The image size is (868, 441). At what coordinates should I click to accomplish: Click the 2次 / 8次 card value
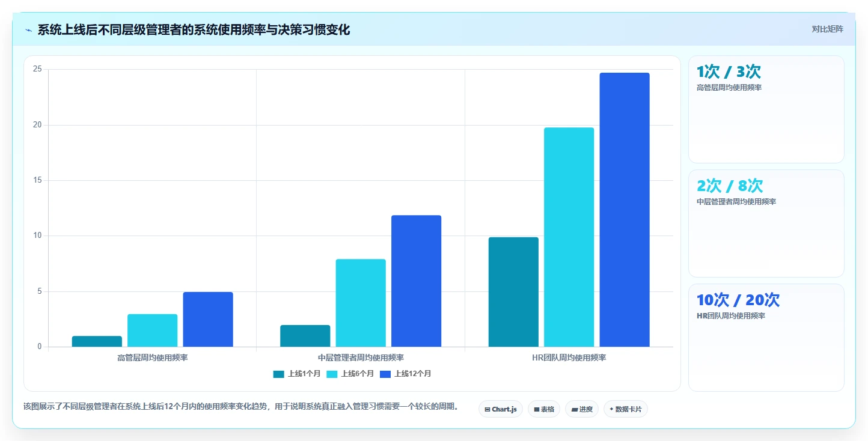[730, 186]
